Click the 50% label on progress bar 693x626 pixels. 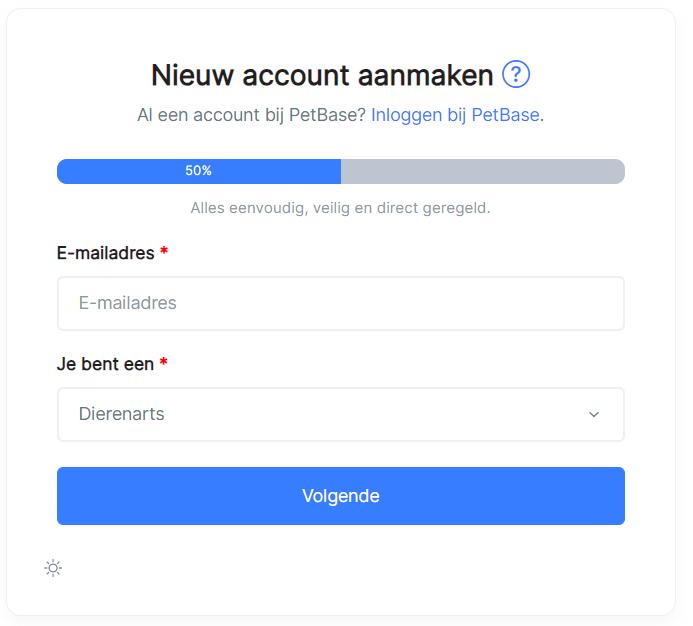point(198,171)
